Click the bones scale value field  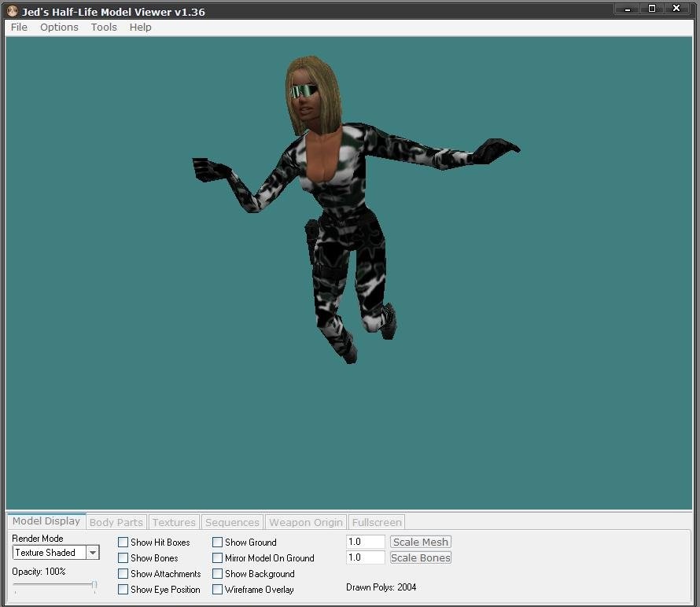pyautogui.click(x=365, y=557)
